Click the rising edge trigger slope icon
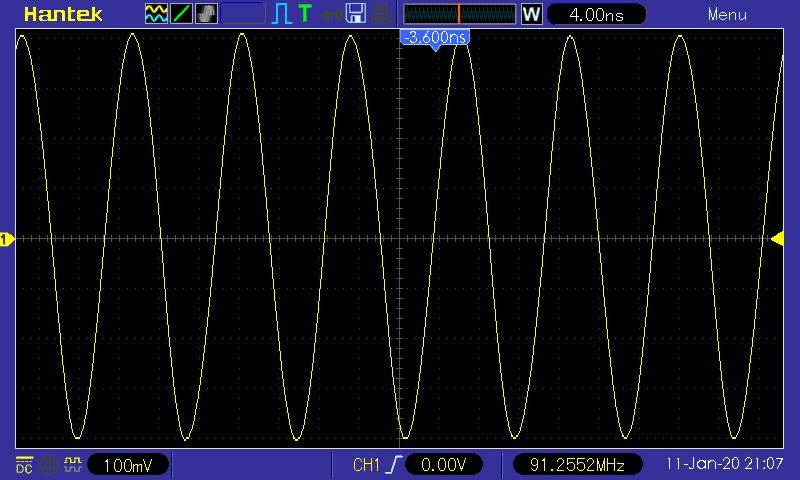This screenshot has height=480, width=800. [x=394, y=465]
